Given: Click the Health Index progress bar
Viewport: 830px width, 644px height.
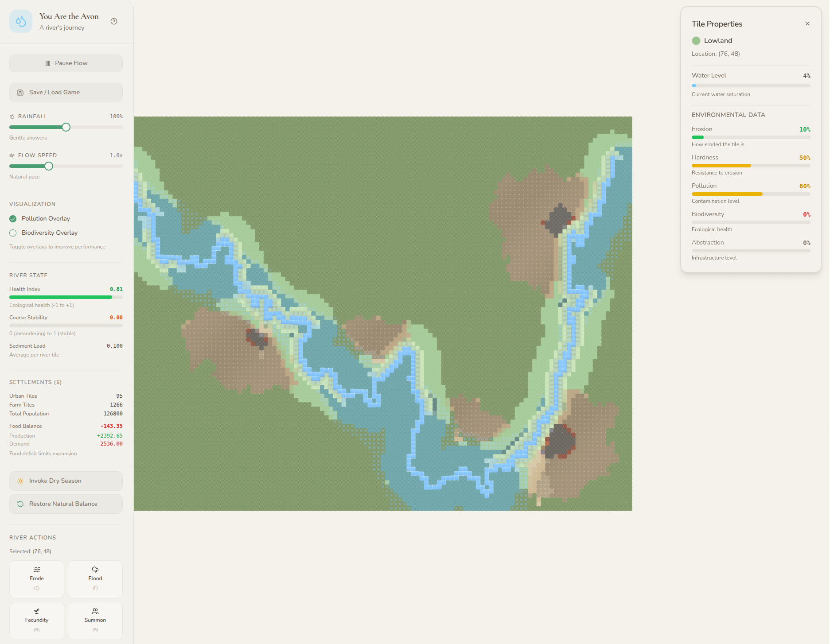Looking at the screenshot, I should 66,297.
